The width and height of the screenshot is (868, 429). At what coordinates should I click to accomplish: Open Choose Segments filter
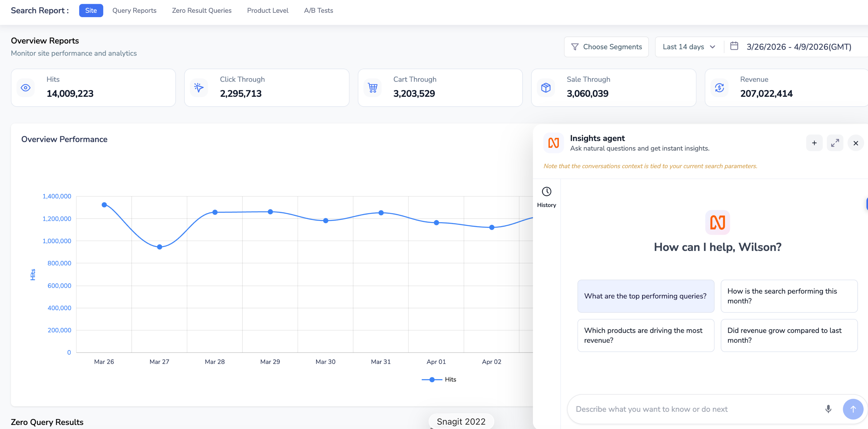click(x=606, y=47)
